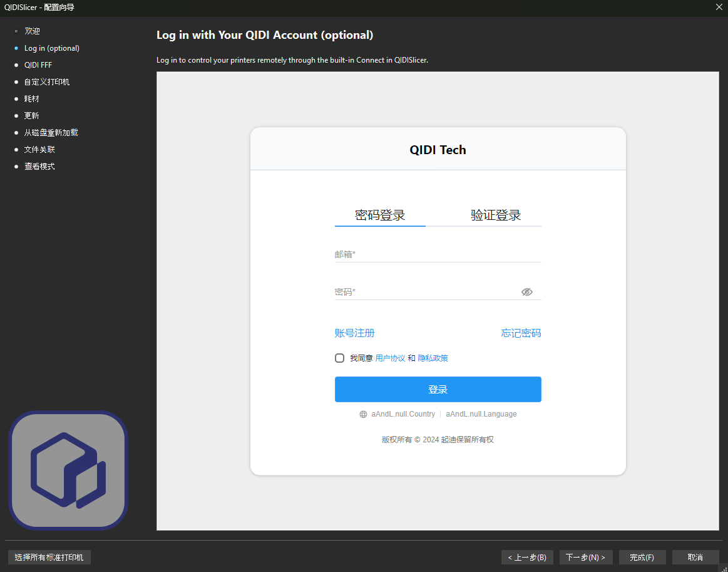Image resolution: width=728 pixels, height=572 pixels.
Task: Click 选择所有标准打印机 button
Action: (x=49, y=557)
